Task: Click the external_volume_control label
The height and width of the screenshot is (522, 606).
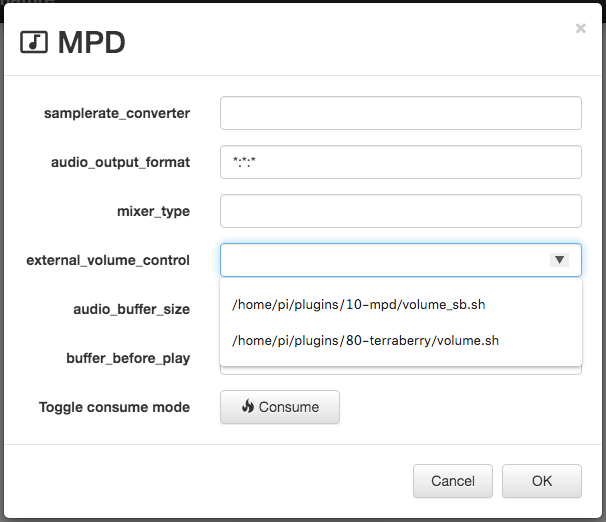Action: pos(108,260)
